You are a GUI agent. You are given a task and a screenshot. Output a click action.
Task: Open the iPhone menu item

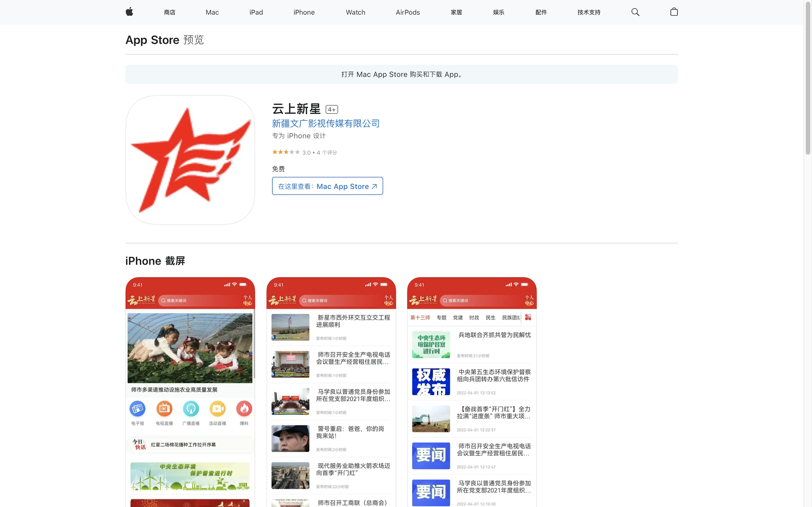pyautogui.click(x=304, y=12)
